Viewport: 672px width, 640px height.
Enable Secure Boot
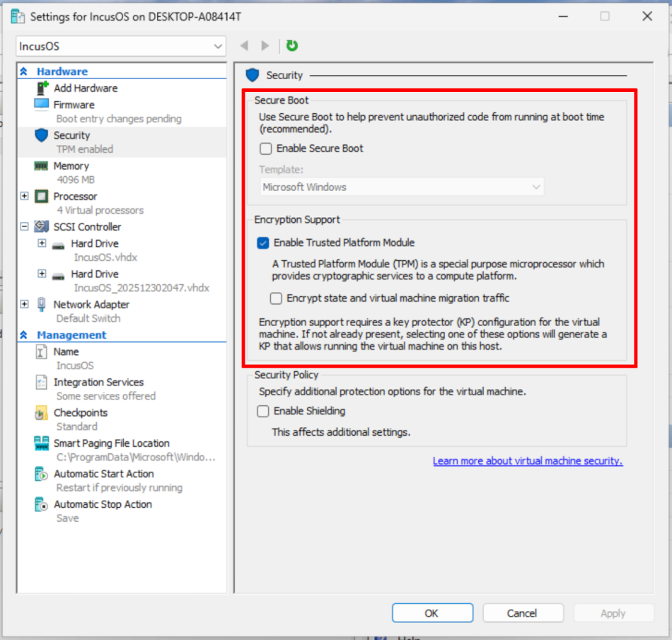tap(265, 149)
